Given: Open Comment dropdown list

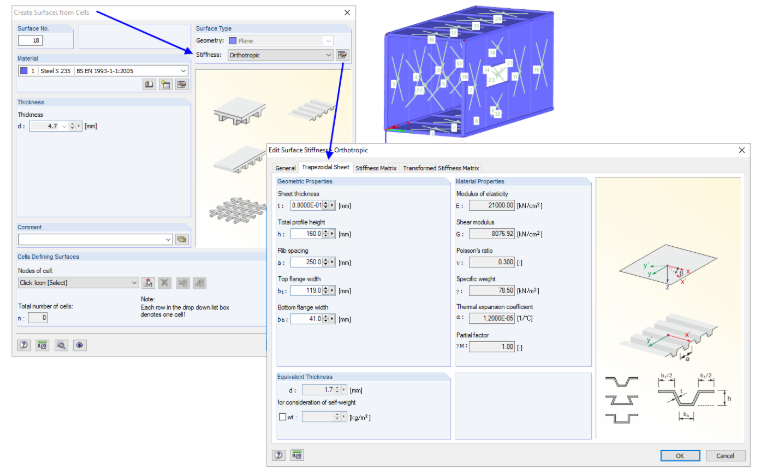Looking at the screenshot, I should coord(168,239).
